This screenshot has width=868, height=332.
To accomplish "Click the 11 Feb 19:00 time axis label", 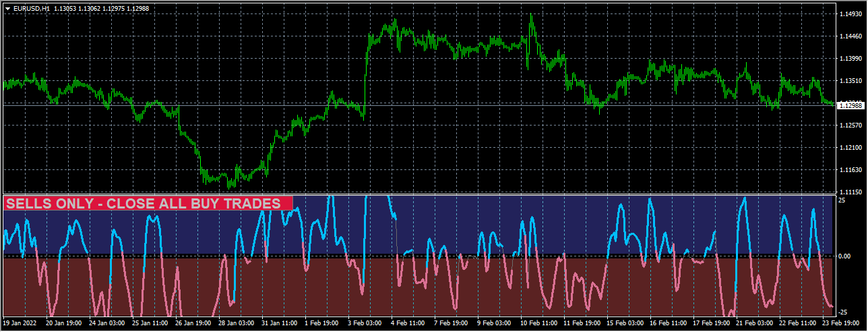I will [x=581, y=323].
